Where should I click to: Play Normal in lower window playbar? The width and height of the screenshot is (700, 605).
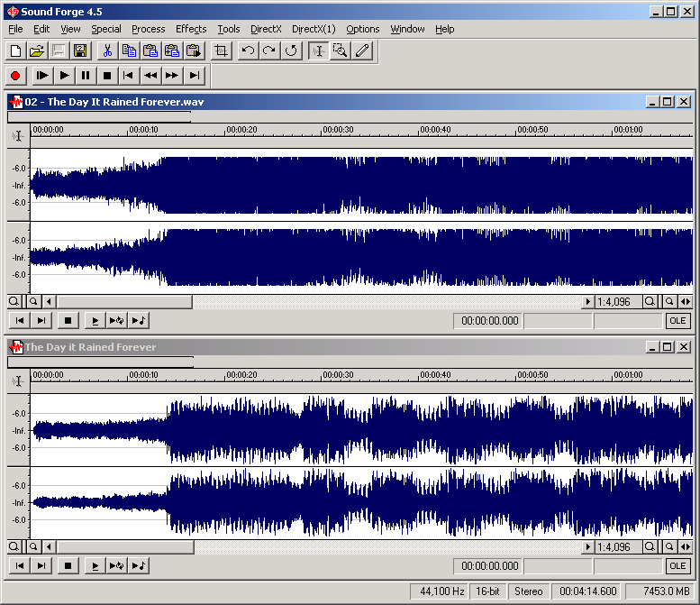click(x=95, y=565)
